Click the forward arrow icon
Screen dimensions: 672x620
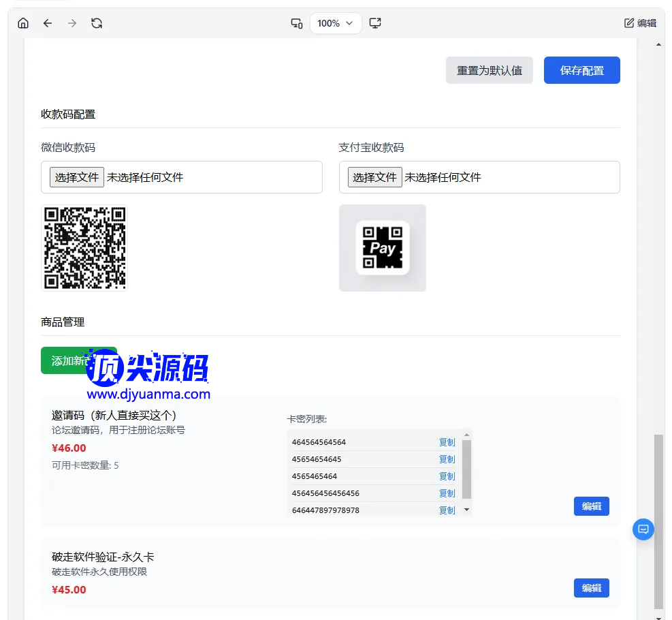(72, 23)
